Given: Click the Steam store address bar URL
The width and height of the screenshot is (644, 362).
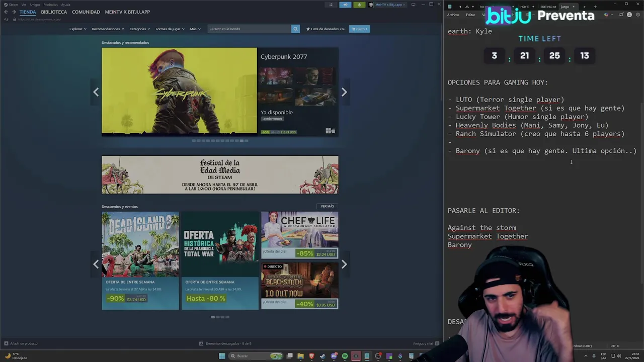Looking at the screenshot, I should coord(39,19).
